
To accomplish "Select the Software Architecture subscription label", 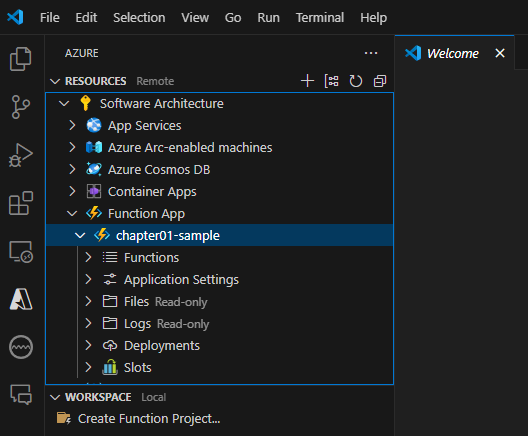I will click(162, 103).
